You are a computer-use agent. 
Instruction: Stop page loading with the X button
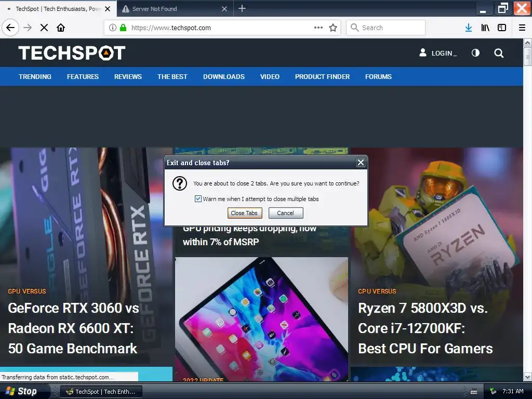44,28
